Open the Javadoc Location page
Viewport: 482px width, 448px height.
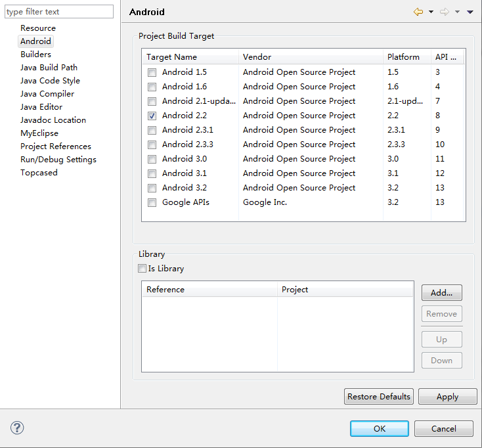pos(53,120)
